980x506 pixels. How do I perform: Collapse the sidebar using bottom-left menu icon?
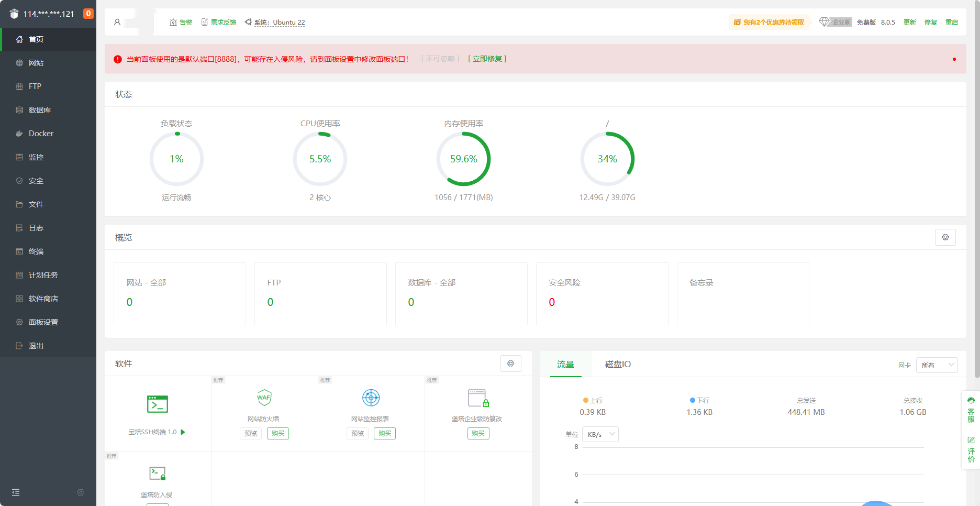(x=16, y=492)
